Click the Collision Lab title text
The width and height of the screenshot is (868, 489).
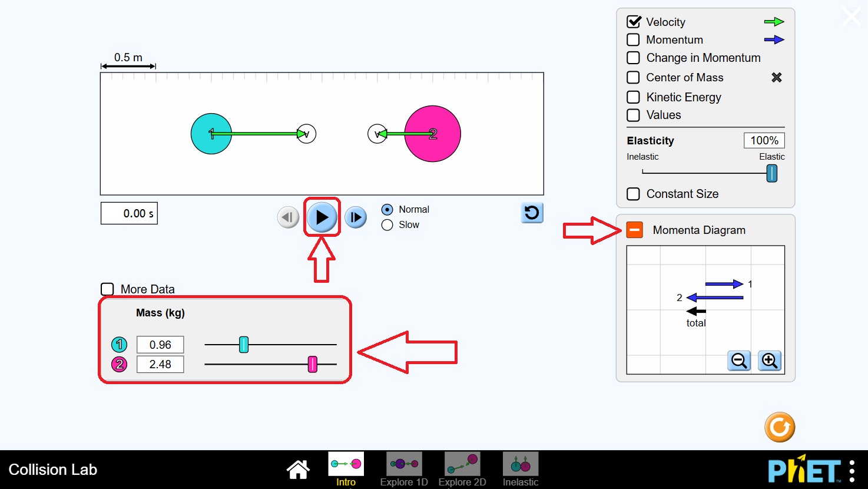pyautogui.click(x=52, y=470)
